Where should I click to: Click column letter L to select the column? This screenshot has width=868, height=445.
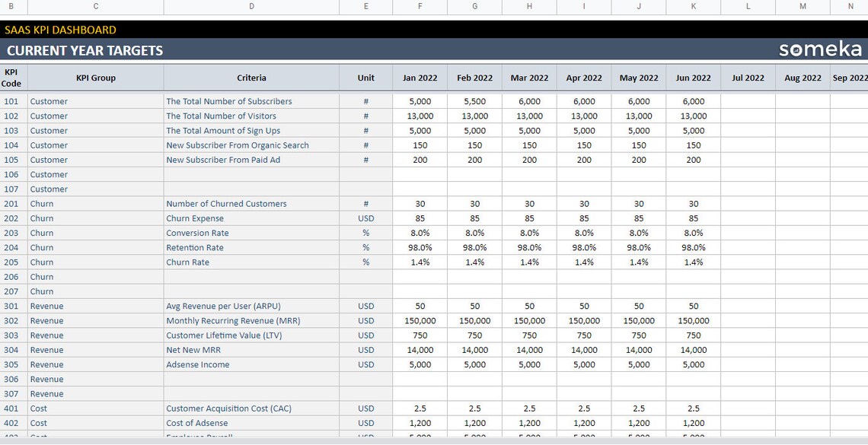[x=748, y=6]
